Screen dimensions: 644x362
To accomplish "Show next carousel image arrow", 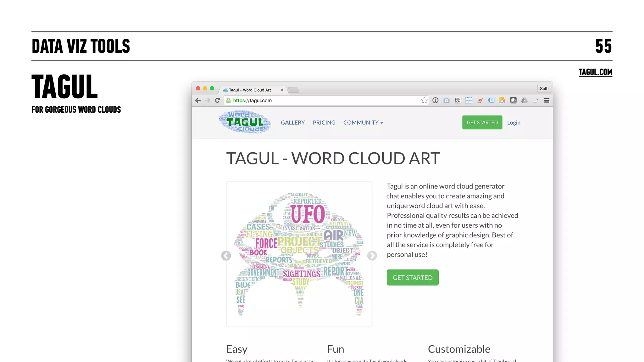I will point(372,256).
